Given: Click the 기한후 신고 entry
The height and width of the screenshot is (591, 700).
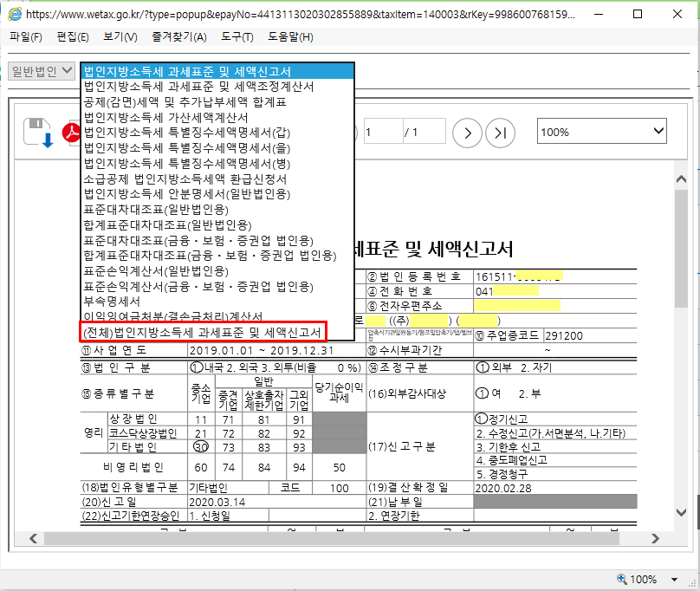Looking at the screenshot, I should (508, 447).
